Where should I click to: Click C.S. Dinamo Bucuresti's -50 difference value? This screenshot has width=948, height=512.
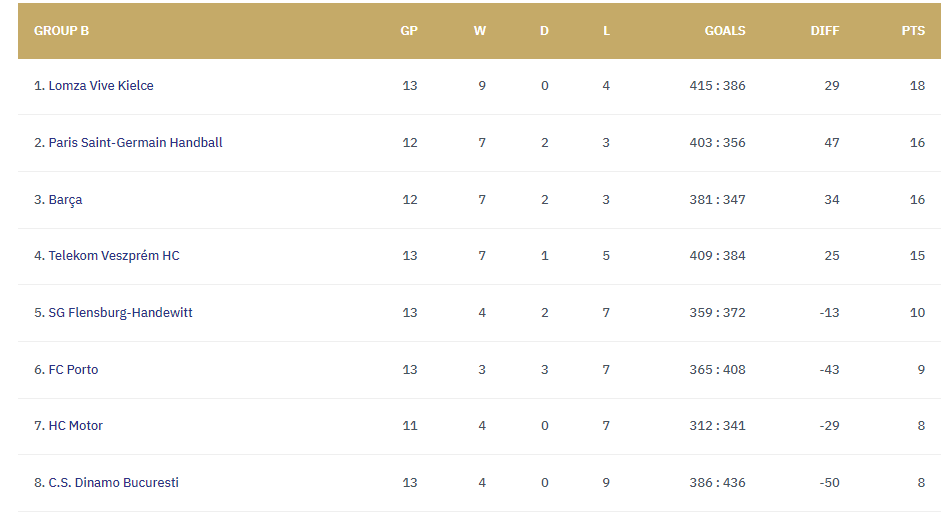828,483
